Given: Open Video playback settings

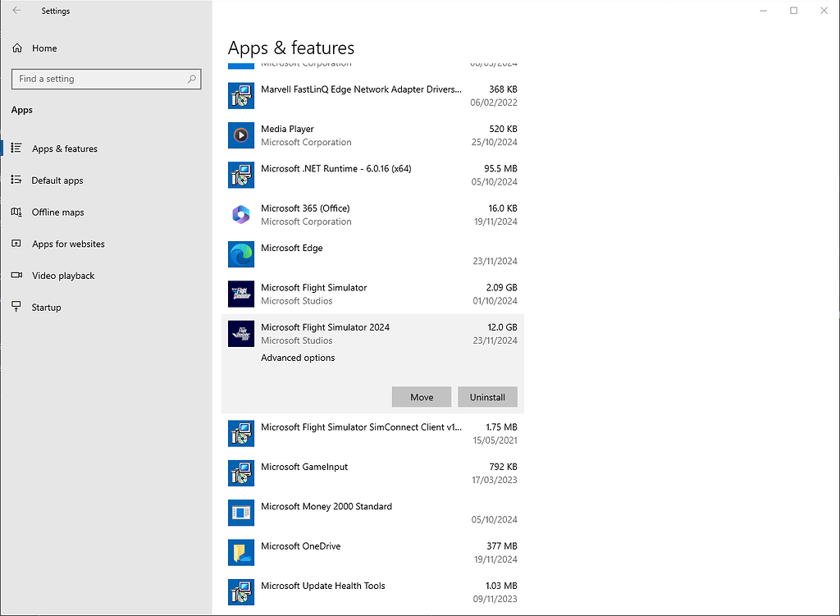Looking at the screenshot, I should pos(63,276).
